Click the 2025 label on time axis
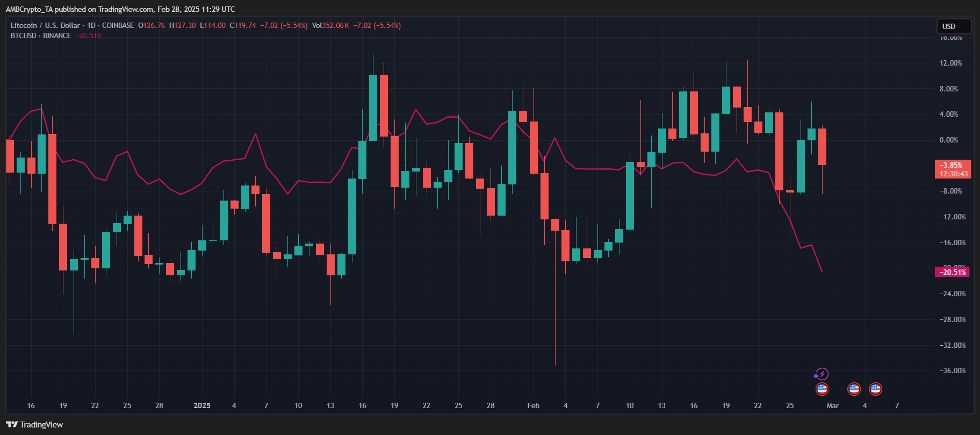This screenshot has height=435, width=980. pyautogui.click(x=202, y=405)
